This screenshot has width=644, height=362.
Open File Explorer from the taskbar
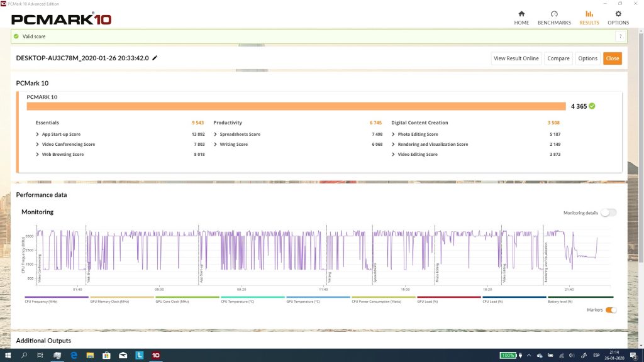click(x=91, y=356)
